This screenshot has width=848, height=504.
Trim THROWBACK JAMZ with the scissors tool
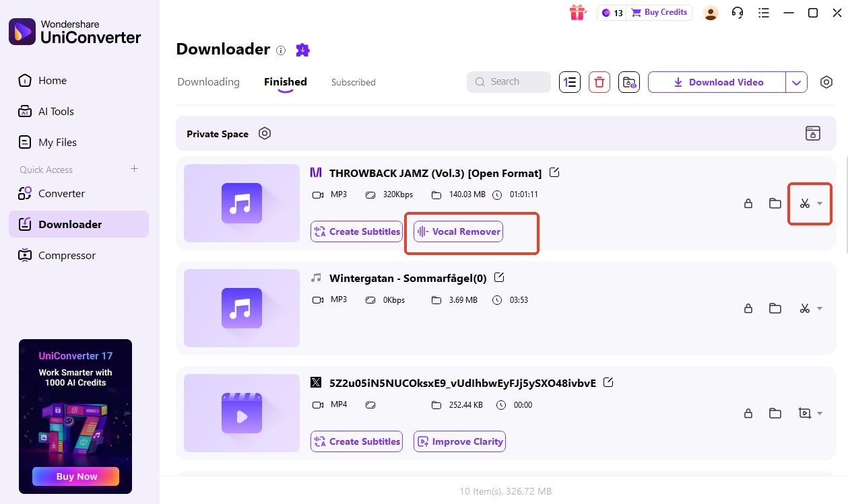[x=805, y=203]
